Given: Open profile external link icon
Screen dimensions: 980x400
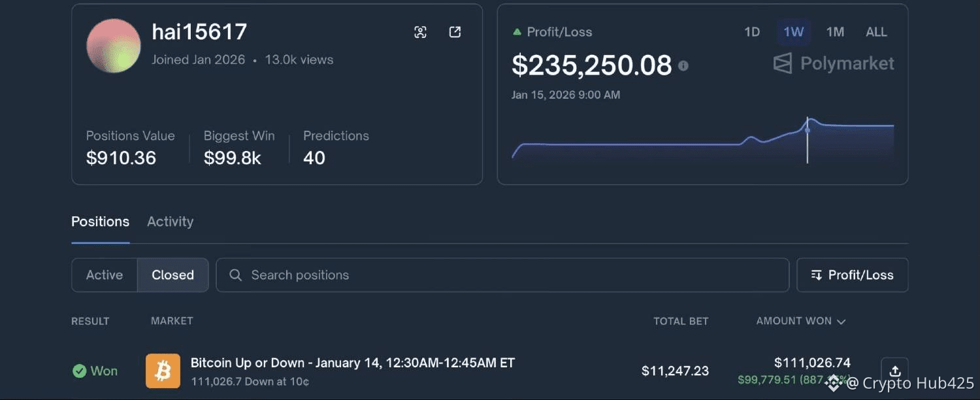Looking at the screenshot, I should tap(455, 32).
